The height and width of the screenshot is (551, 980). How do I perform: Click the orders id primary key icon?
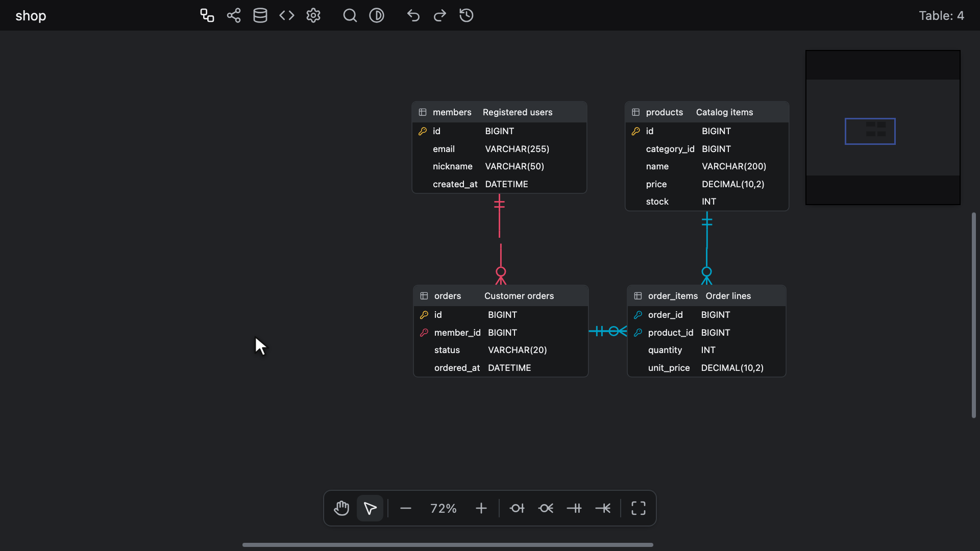point(424,315)
